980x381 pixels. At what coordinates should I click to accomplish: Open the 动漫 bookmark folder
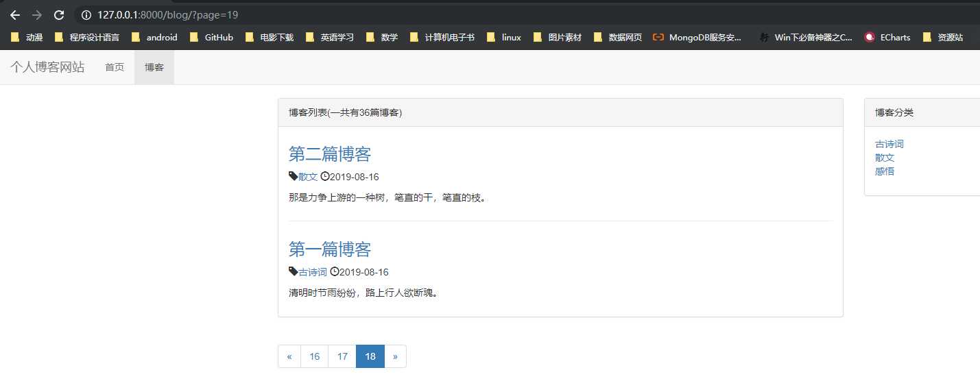point(26,38)
